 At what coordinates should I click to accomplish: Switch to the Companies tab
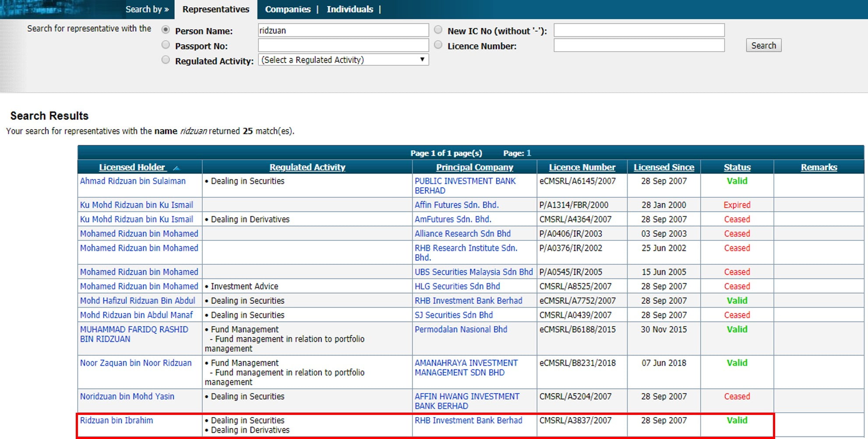pos(287,9)
